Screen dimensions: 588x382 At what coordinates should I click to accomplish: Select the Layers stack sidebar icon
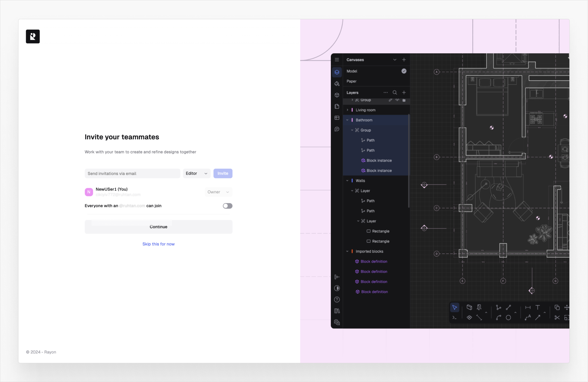337,72
